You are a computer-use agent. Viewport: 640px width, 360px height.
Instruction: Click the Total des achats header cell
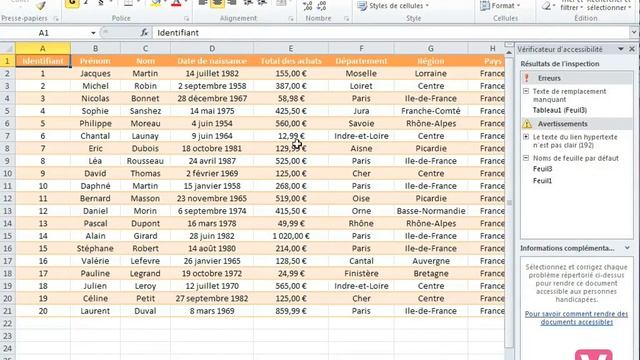point(291,61)
